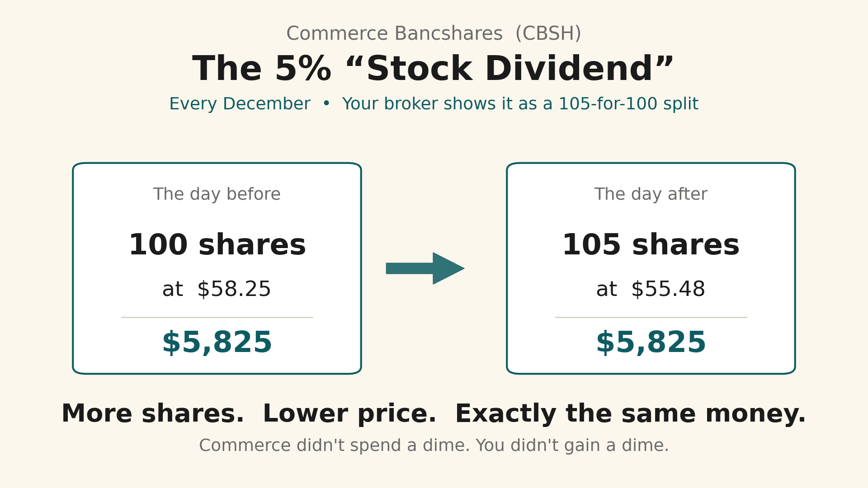Select the "The day after" card

(651, 268)
